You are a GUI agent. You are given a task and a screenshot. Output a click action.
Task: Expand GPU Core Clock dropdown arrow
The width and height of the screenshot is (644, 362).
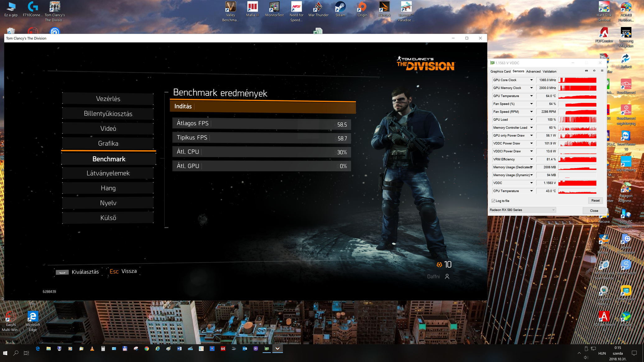click(531, 80)
